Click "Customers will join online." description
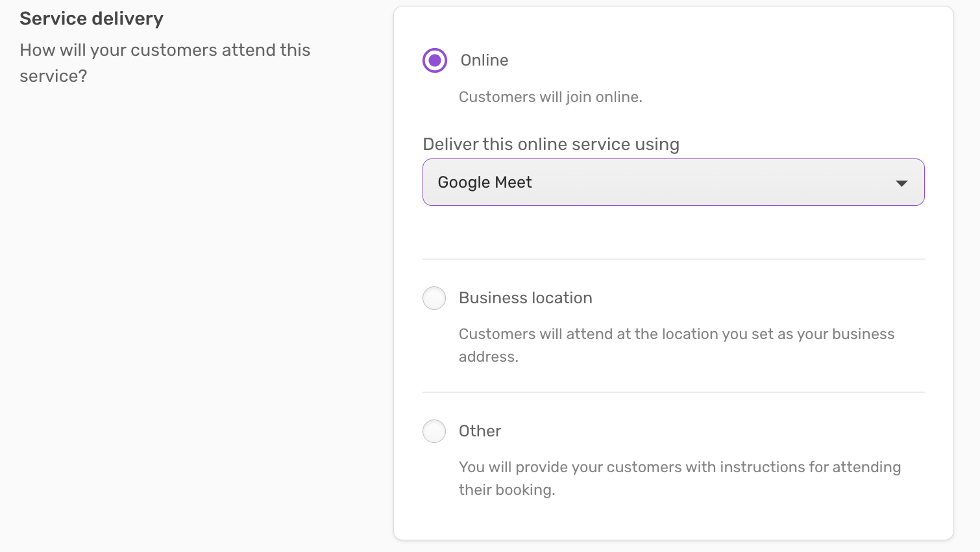The image size is (980, 552). (550, 97)
